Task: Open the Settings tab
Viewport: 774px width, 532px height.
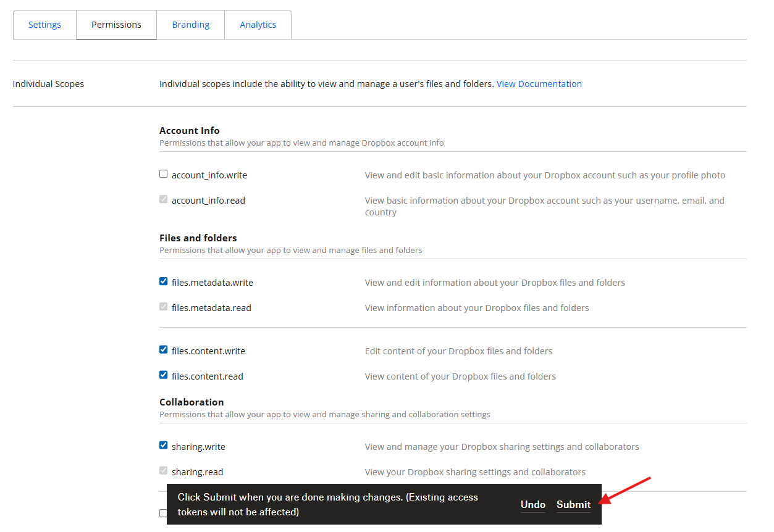Action: point(44,25)
